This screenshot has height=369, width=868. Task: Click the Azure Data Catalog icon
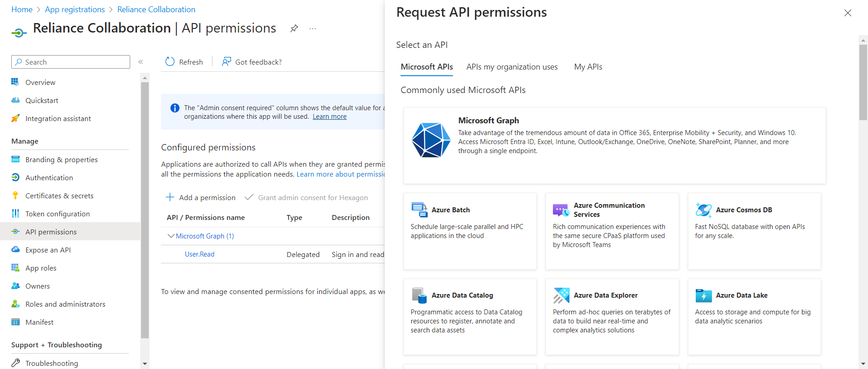[419, 295]
